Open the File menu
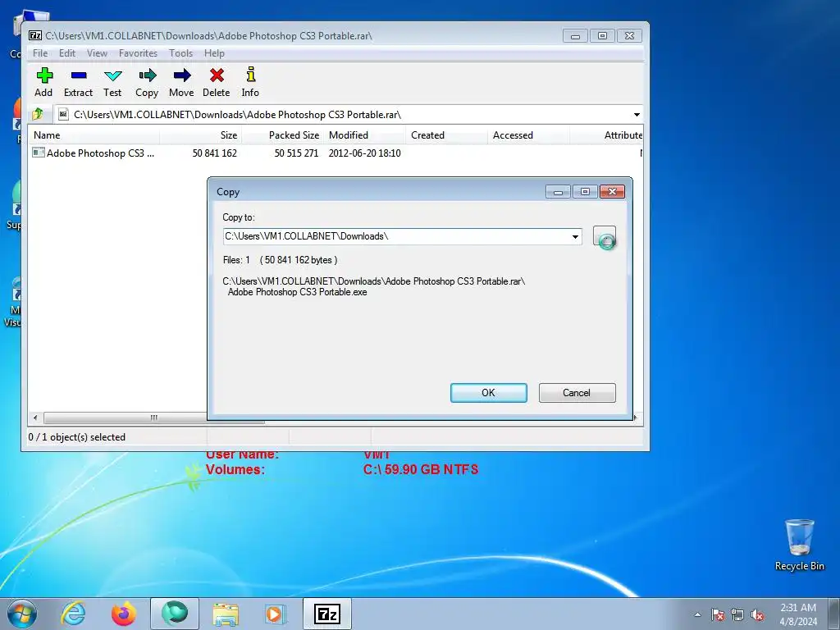The image size is (840, 630). [x=39, y=53]
